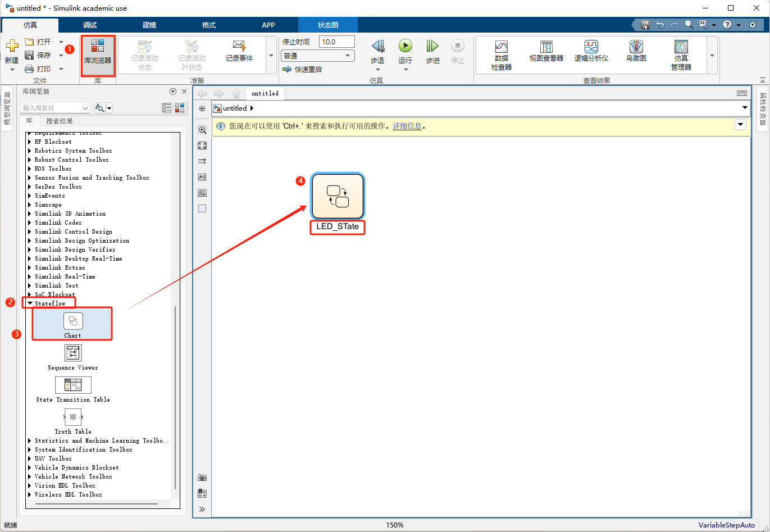The height and width of the screenshot is (532, 770).
Task: Click the 步退 step back button
Action: [377, 52]
